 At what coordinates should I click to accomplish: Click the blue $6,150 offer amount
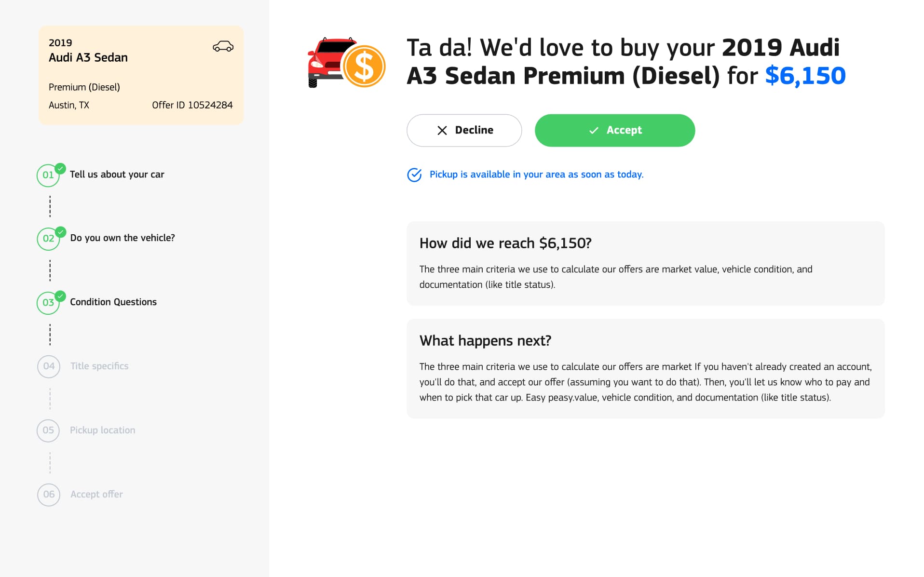(805, 76)
